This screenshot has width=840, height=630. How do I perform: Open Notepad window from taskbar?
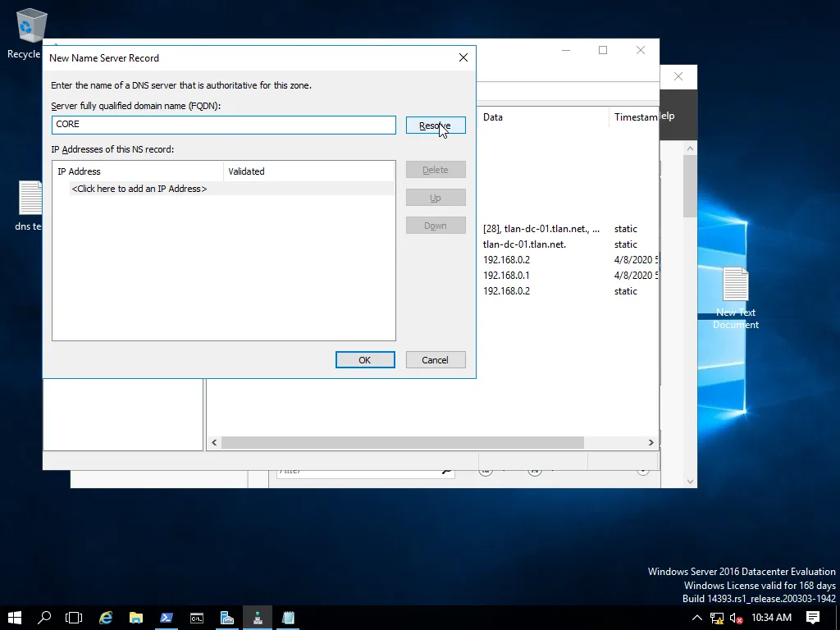coord(288,618)
